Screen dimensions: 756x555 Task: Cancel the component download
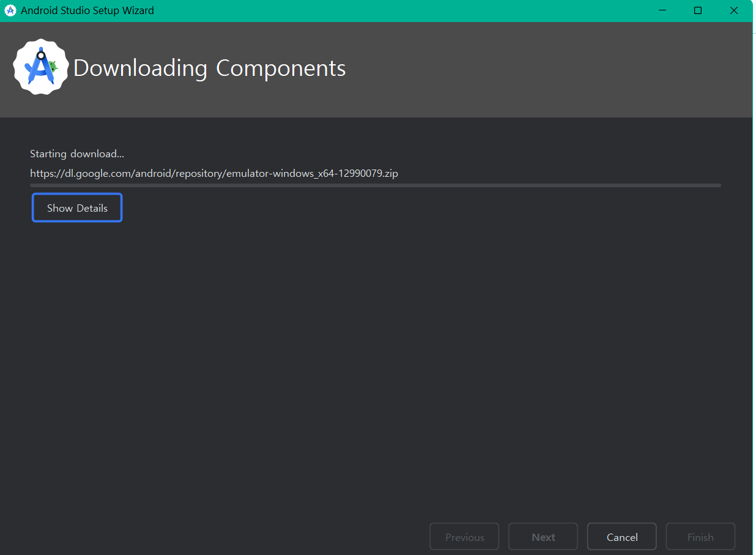[x=621, y=537]
